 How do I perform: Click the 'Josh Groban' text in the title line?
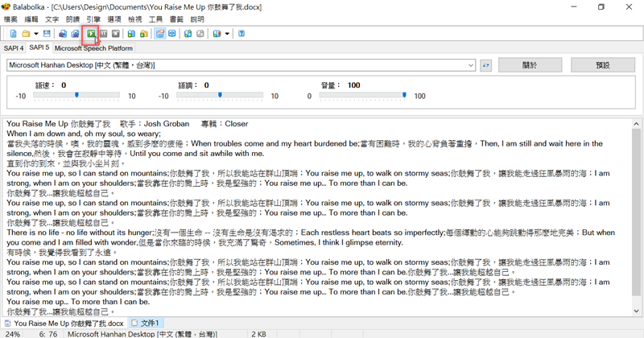pos(167,124)
